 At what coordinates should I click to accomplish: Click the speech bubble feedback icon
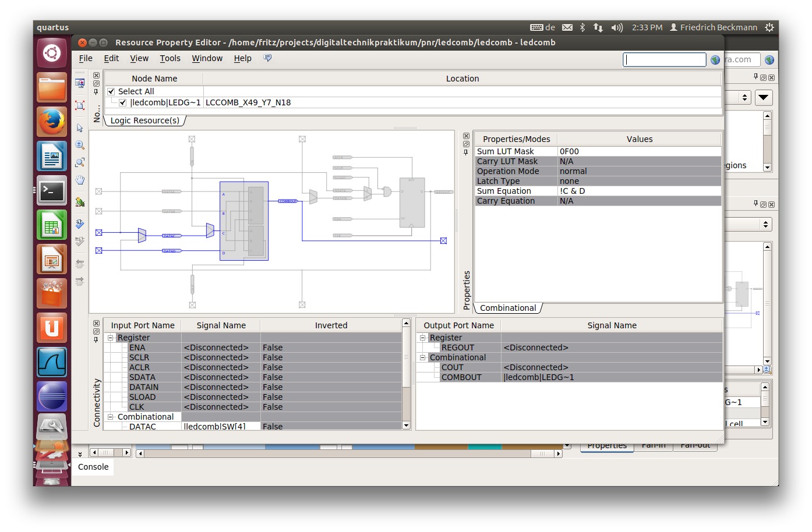click(x=267, y=58)
